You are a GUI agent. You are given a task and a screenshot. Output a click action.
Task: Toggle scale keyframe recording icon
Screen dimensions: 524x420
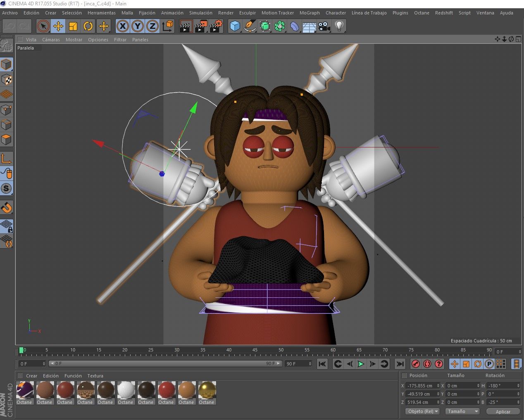(x=466, y=364)
